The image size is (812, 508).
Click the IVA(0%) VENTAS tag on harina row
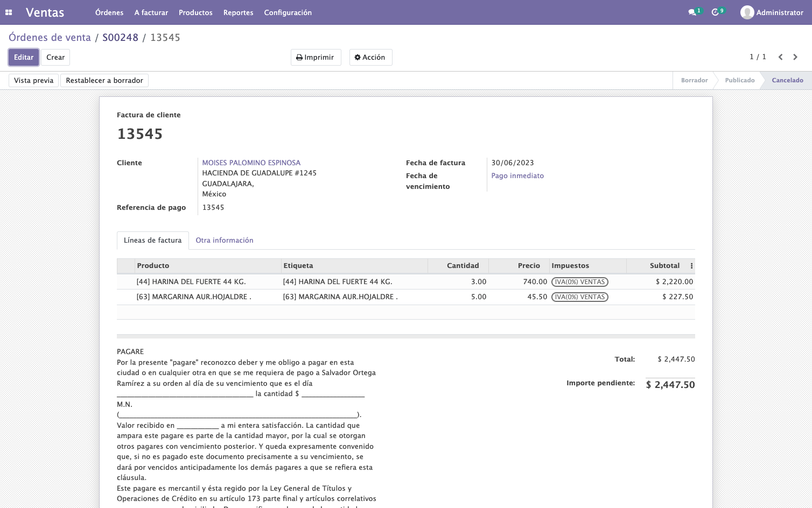[x=580, y=282]
